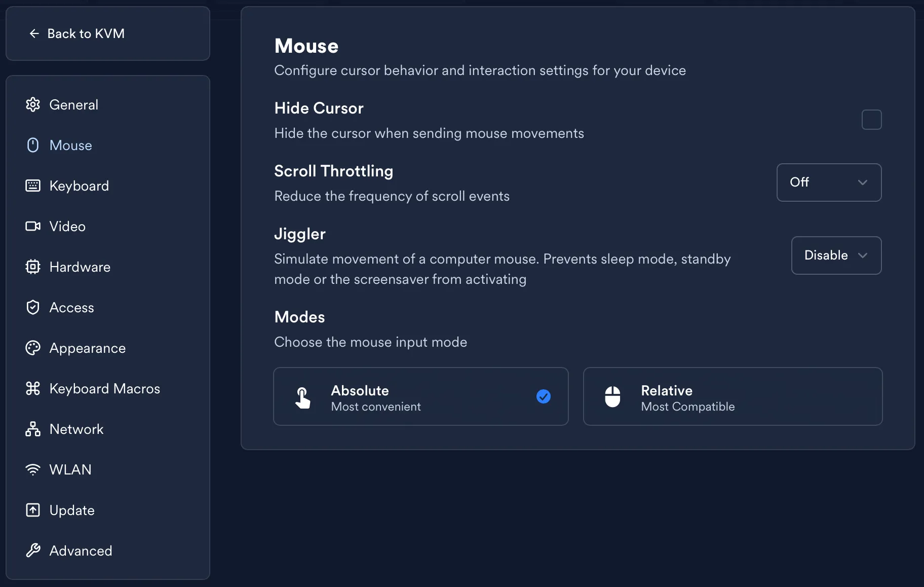Click the Advanced wrench icon
Screen dimensions: 924x587
[x=33, y=551]
